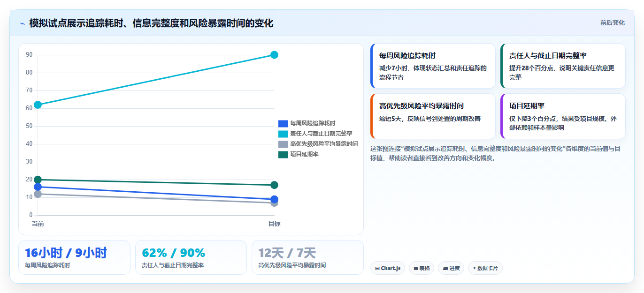The height and width of the screenshot is (293, 644).
Task: Click the icon inside the 进度 tag
Action: (x=445, y=269)
